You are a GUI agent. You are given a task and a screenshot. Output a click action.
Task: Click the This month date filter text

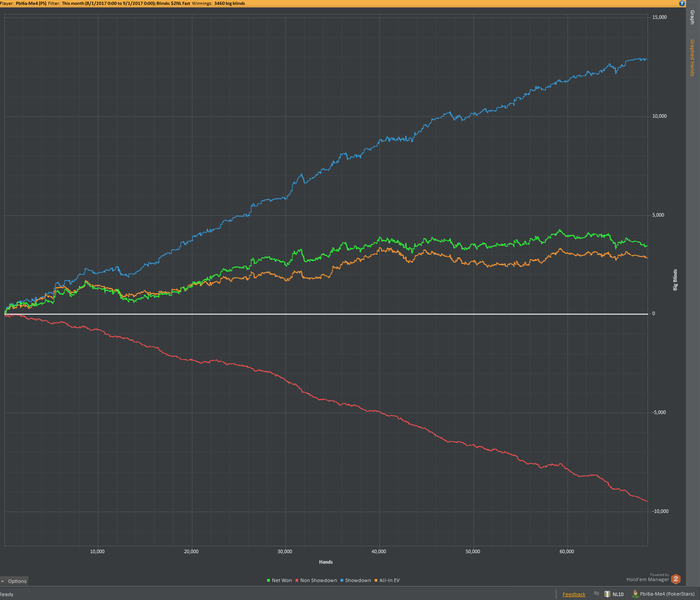pyautogui.click(x=108, y=3)
